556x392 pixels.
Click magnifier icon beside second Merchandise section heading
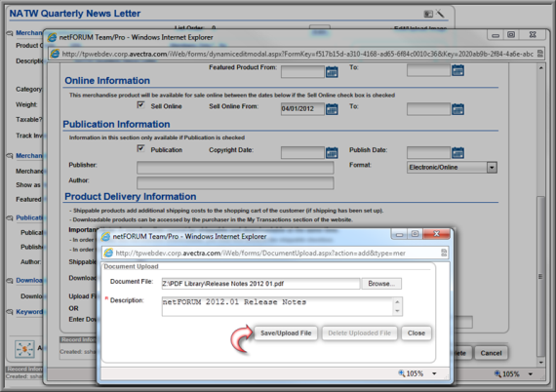(x=10, y=156)
